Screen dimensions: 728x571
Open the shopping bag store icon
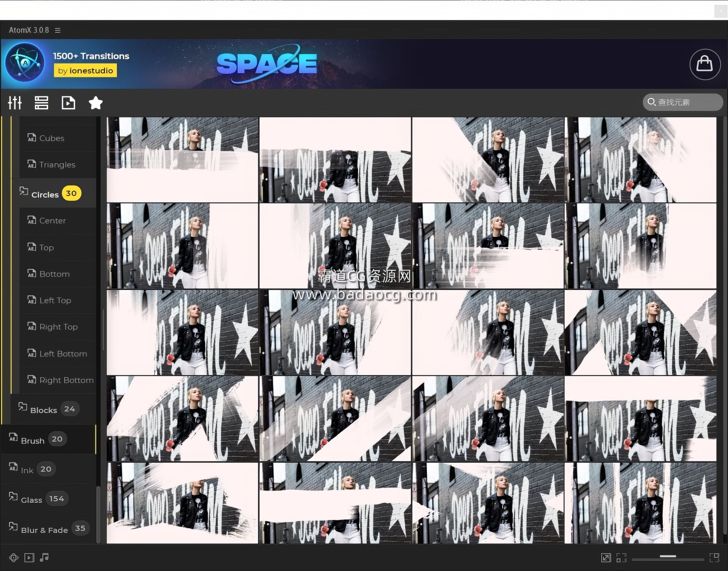[705, 64]
